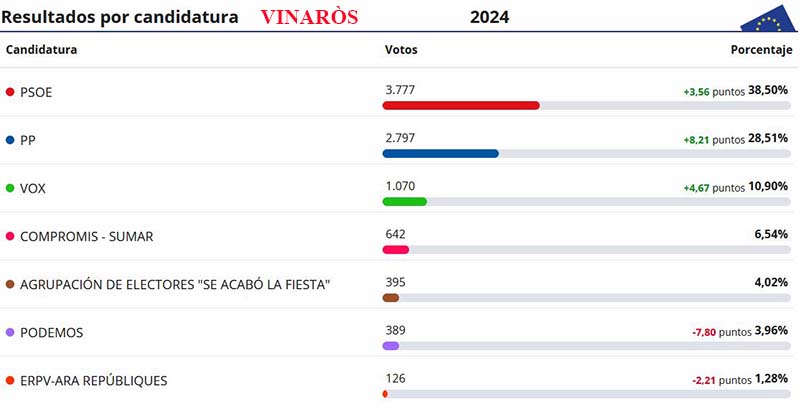Image resolution: width=801 pixels, height=404 pixels.
Task: Click the pink dot beside COMPROMIS - SUMAR
Action: [10, 236]
